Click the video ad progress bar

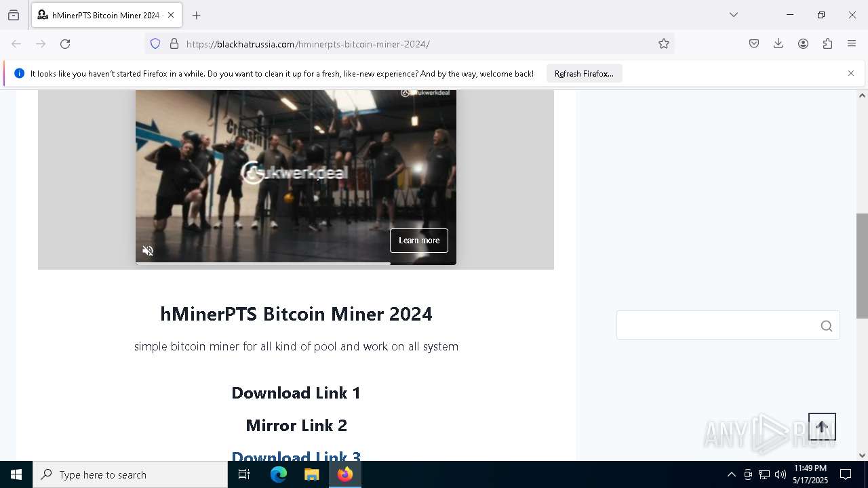(x=296, y=263)
